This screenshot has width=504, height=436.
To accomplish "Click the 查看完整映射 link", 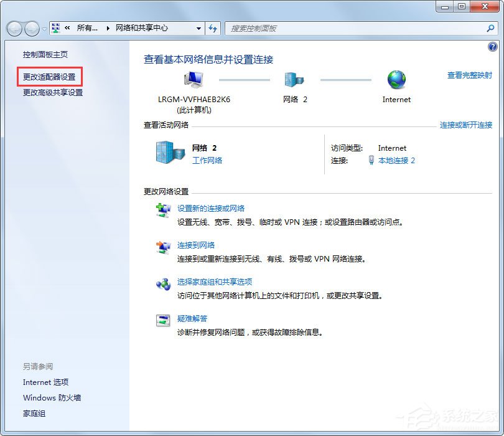I will [469, 73].
